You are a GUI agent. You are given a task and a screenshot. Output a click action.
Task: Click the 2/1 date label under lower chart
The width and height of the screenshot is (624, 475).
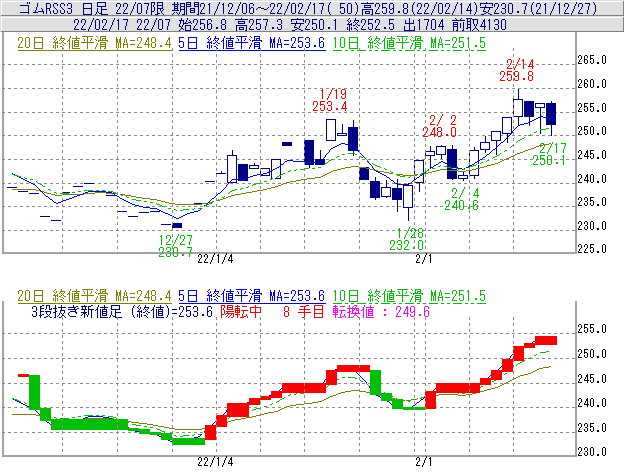point(424,462)
